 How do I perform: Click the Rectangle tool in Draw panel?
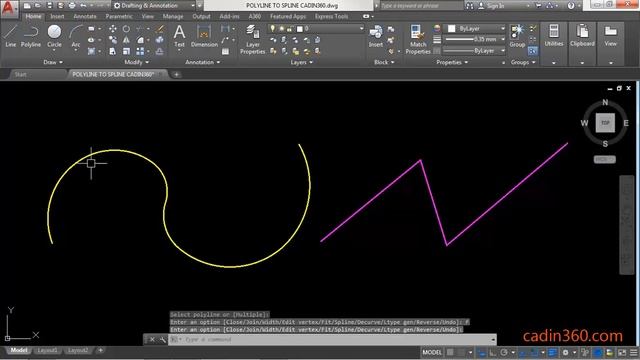(91, 29)
